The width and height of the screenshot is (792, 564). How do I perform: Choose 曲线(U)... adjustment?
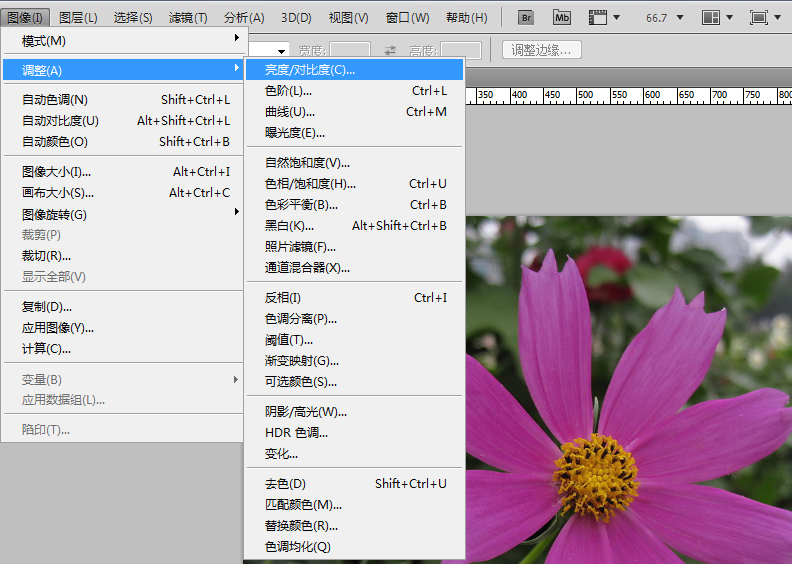click(289, 112)
